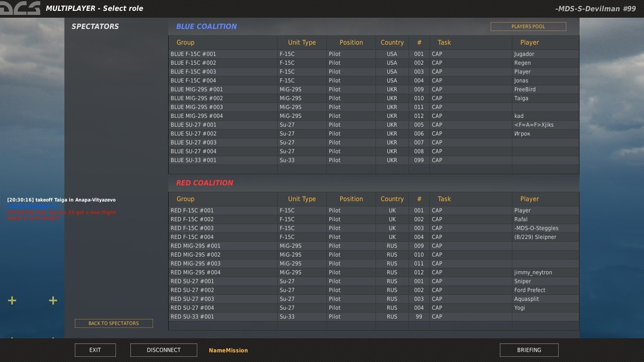Viewport: 644px width, 362px height.
Task: Select BLUE SU-27 #002 slot
Action: click(374, 133)
